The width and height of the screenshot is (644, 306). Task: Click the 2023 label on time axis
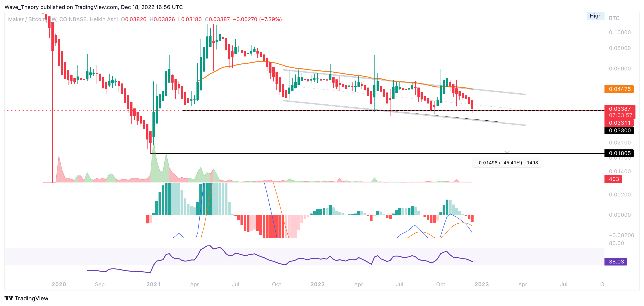tap(481, 284)
